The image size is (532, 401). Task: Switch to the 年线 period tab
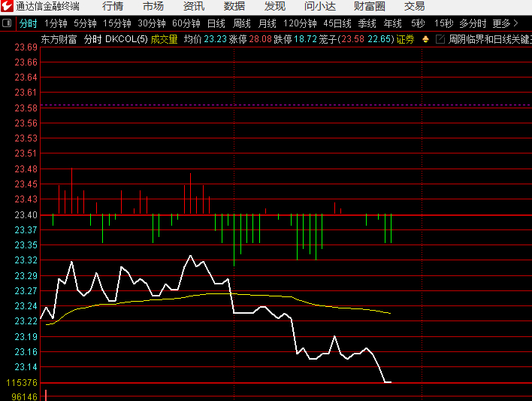click(x=392, y=23)
